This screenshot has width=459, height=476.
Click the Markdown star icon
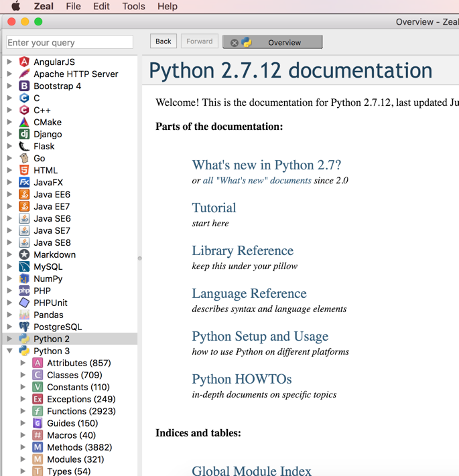click(24, 254)
